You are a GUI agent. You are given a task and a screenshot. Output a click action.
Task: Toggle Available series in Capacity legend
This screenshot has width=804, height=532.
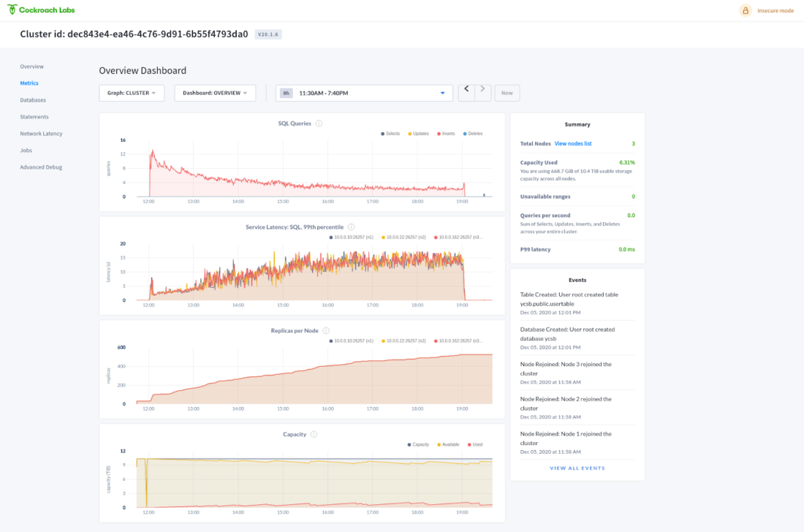coord(448,444)
